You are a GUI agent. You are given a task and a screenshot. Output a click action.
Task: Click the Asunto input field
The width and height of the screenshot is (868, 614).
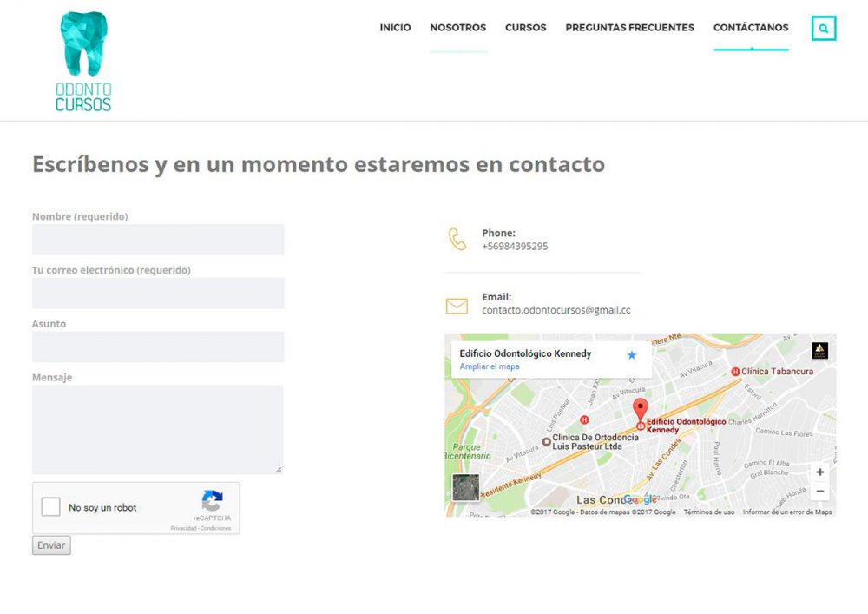158,347
